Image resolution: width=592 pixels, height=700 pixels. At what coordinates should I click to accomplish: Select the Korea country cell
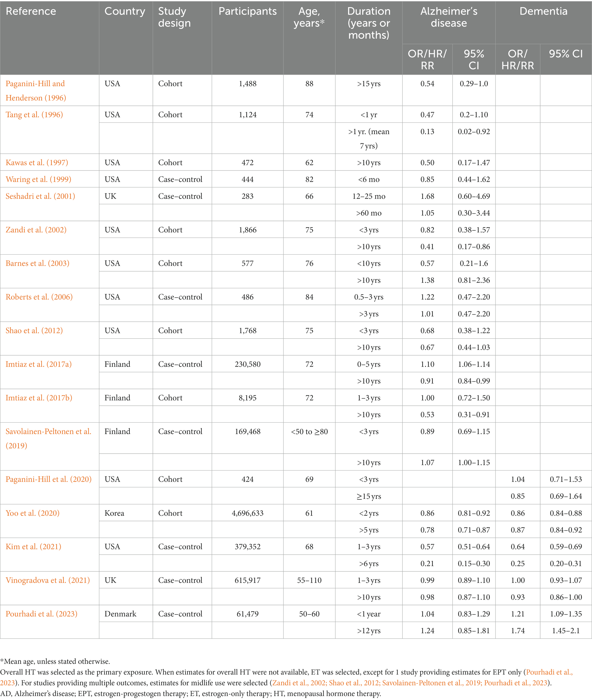(115, 513)
